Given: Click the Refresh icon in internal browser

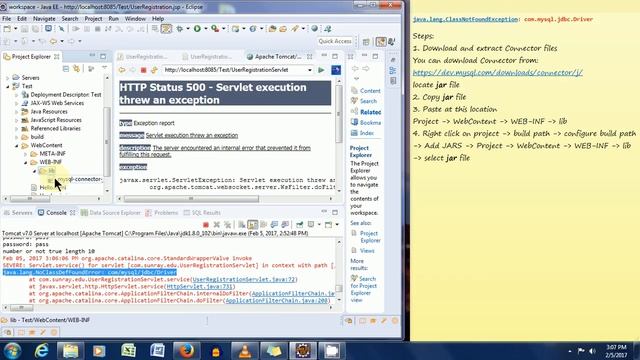Looking at the screenshot, I should pyautogui.click(x=154, y=70).
